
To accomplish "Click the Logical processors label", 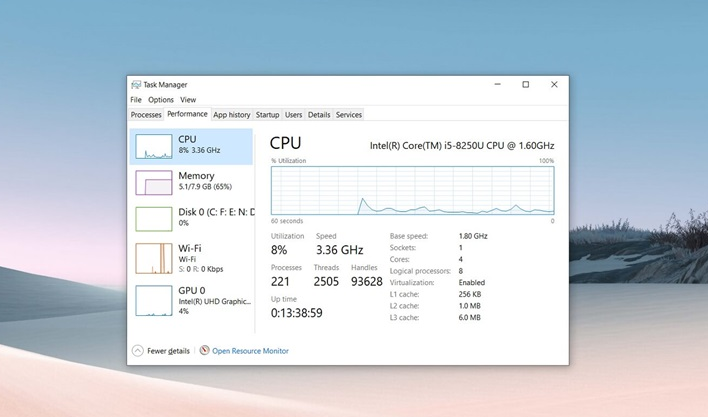I will coord(420,271).
